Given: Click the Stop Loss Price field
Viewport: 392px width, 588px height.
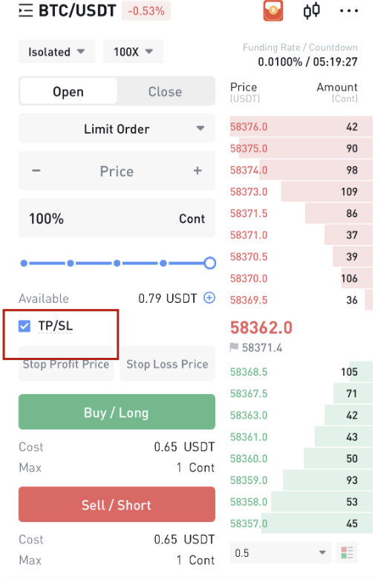Looking at the screenshot, I should click(167, 364).
